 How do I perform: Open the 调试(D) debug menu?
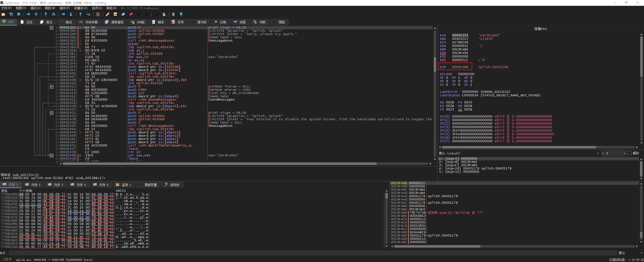coord(35,8)
